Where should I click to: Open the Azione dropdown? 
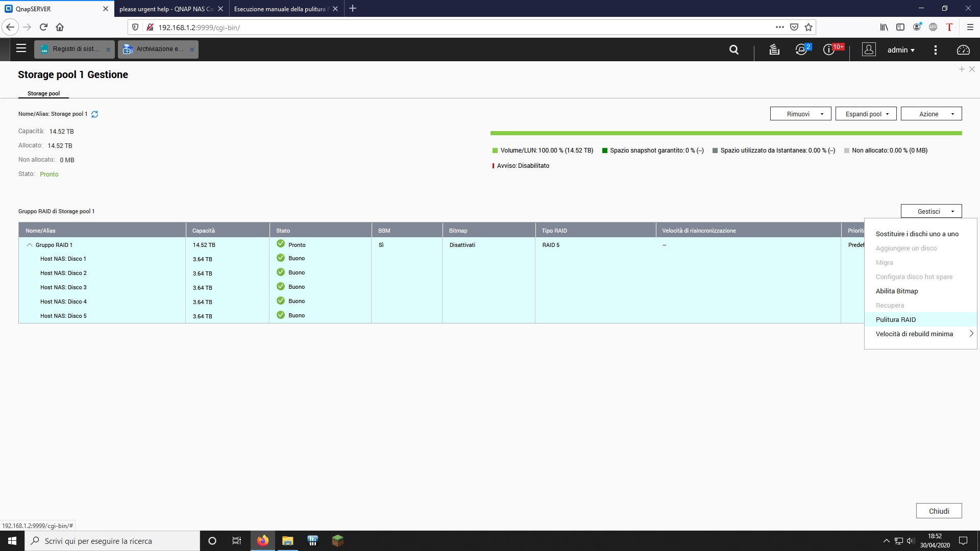(931, 114)
